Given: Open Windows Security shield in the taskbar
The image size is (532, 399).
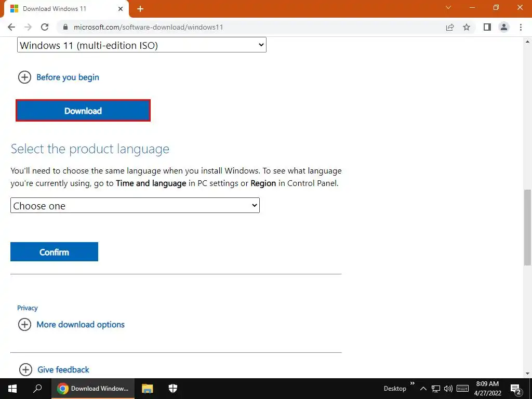Looking at the screenshot, I should pos(173,389).
